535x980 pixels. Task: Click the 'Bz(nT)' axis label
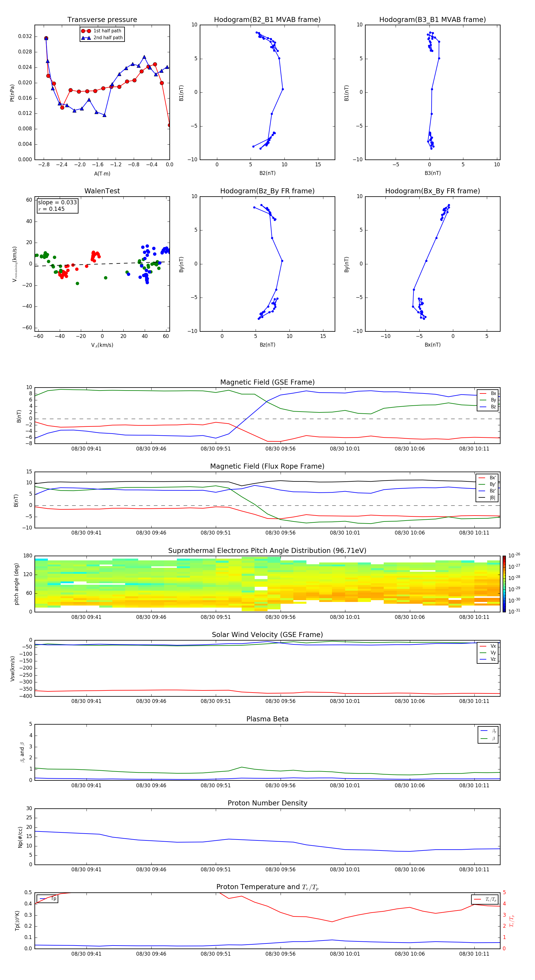[x=267, y=345]
